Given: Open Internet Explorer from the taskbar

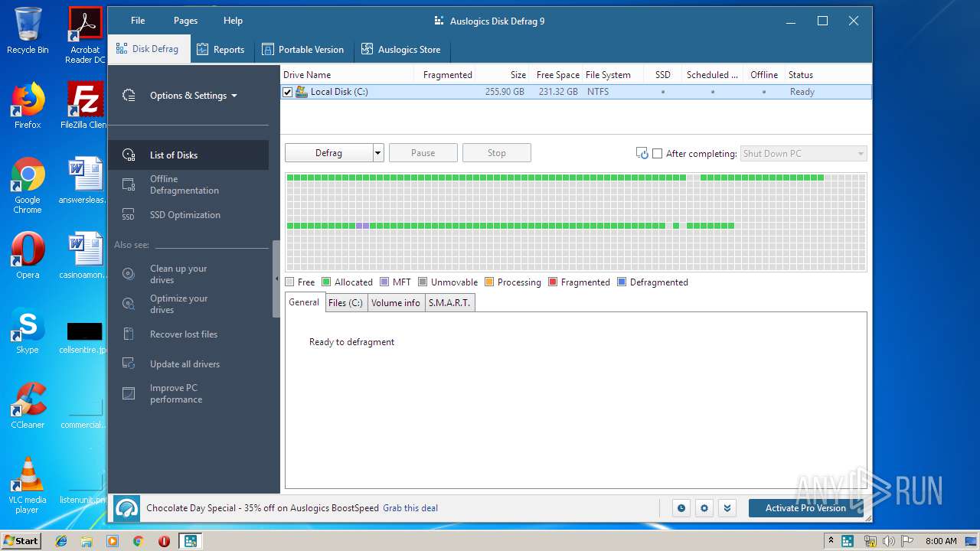Looking at the screenshot, I should coord(61,541).
